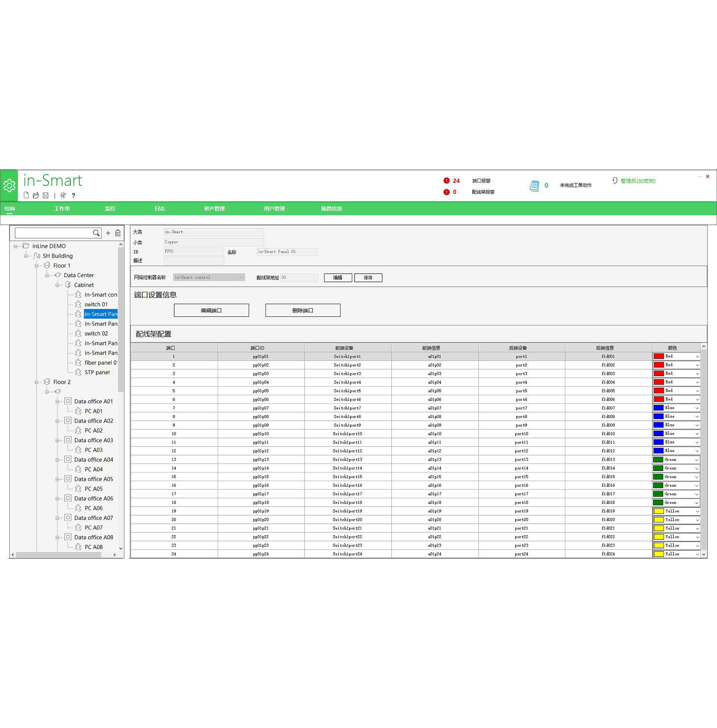This screenshot has width=717, height=728.
Task: Open the settings sliders icon
Action: tap(63, 195)
